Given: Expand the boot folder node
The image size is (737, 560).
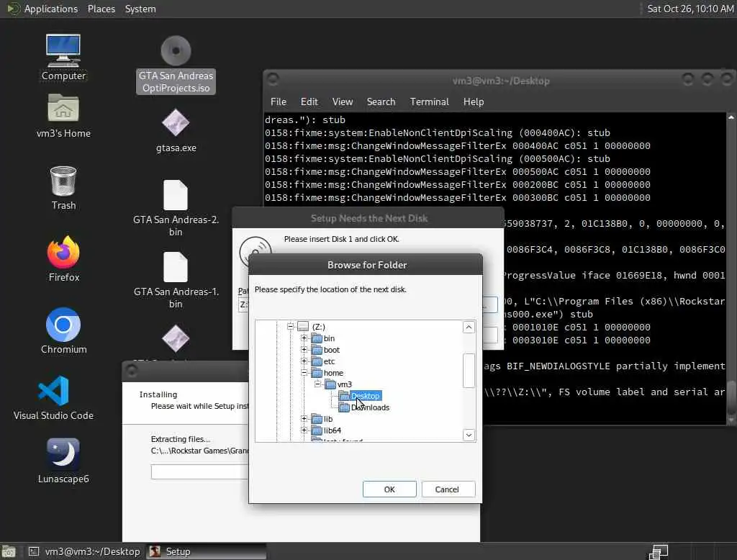Looking at the screenshot, I should (x=304, y=350).
